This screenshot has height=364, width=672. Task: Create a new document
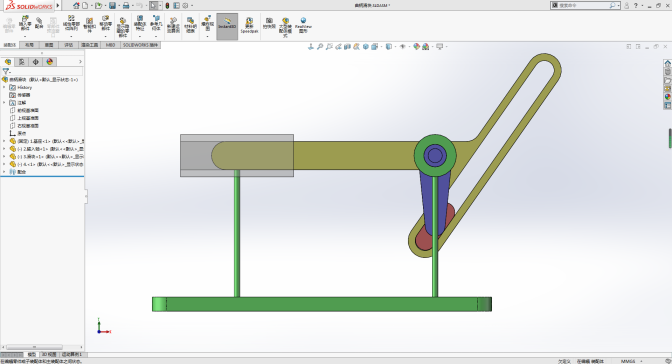tap(85, 6)
